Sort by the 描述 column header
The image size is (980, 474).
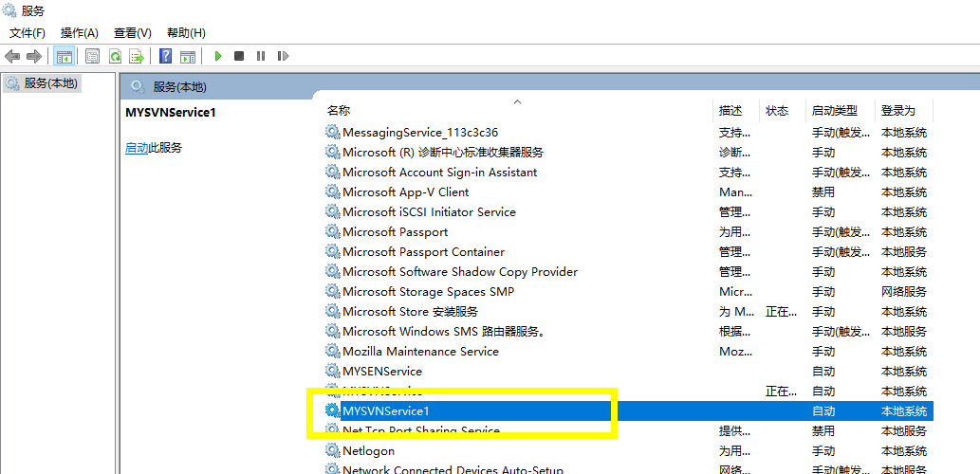point(730,111)
